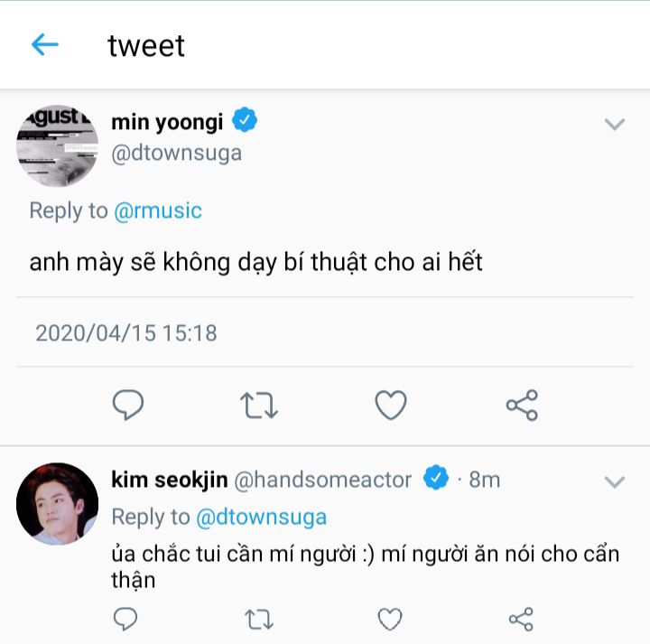Open the @rmusic mention link
Image resolution: width=650 pixels, height=644 pixels.
pyautogui.click(x=158, y=210)
